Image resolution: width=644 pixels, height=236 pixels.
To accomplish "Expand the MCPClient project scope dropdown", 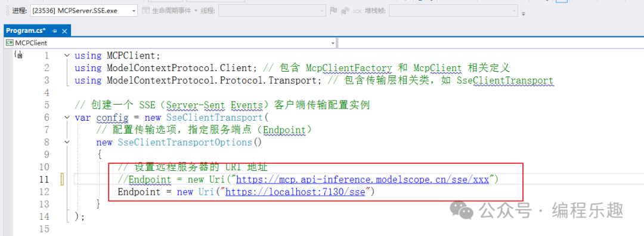I will tap(333, 43).
